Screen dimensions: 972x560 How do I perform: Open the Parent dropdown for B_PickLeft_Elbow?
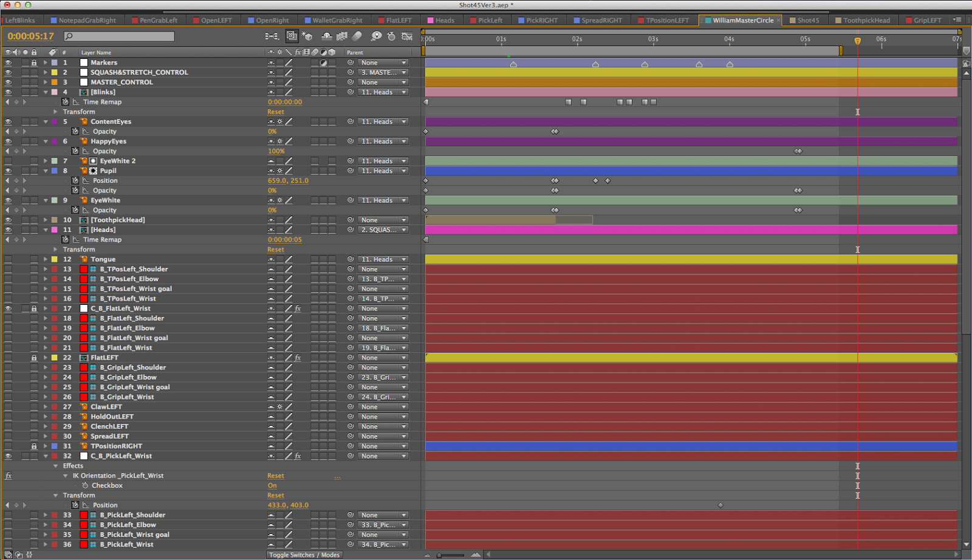[383, 525]
